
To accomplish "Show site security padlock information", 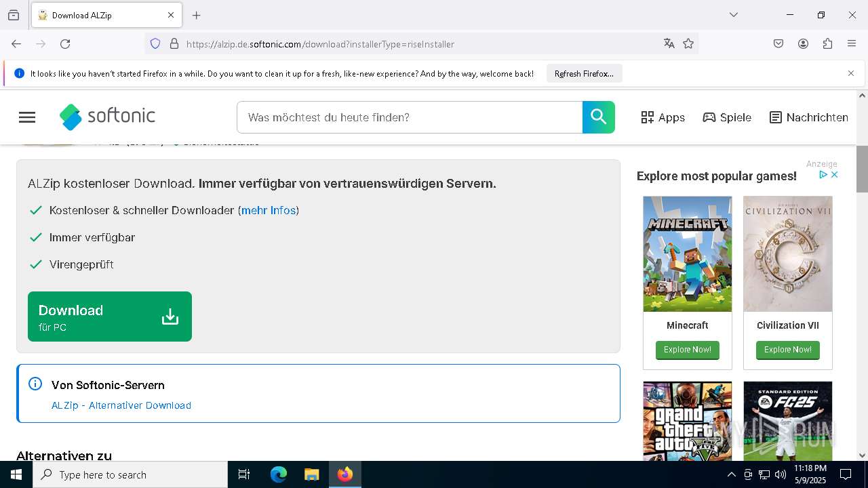I will (x=174, y=44).
